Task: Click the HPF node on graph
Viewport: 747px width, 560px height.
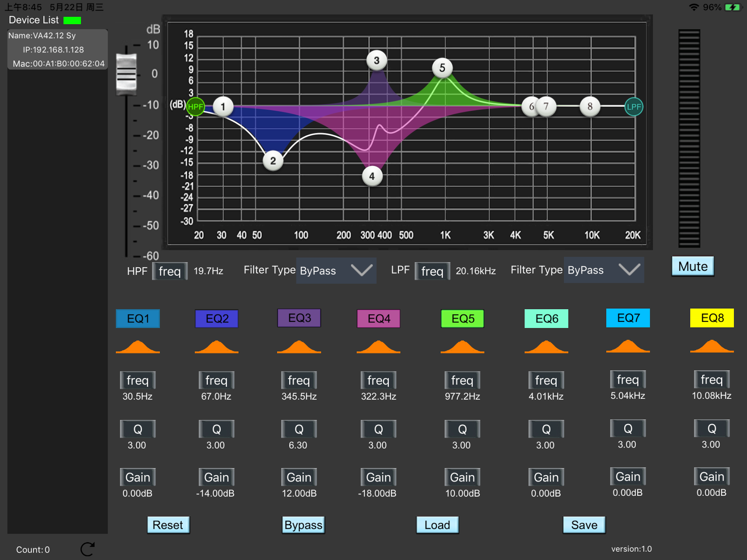Action: click(195, 107)
